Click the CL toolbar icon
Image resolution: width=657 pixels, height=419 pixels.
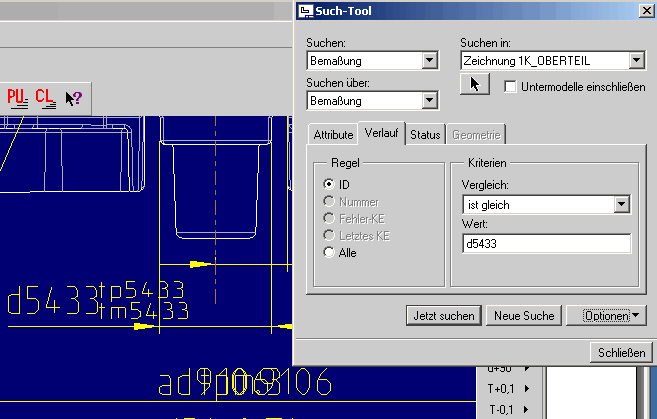[45, 98]
